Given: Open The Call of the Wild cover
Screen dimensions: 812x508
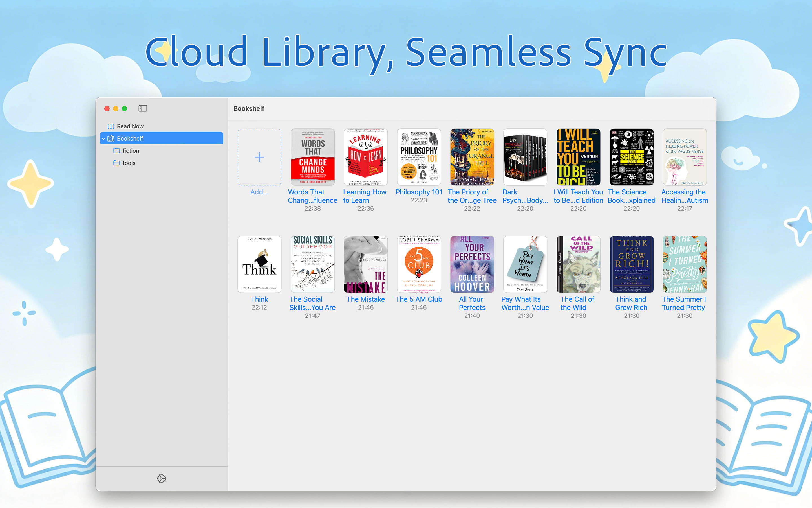Looking at the screenshot, I should (x=579, y=264).
